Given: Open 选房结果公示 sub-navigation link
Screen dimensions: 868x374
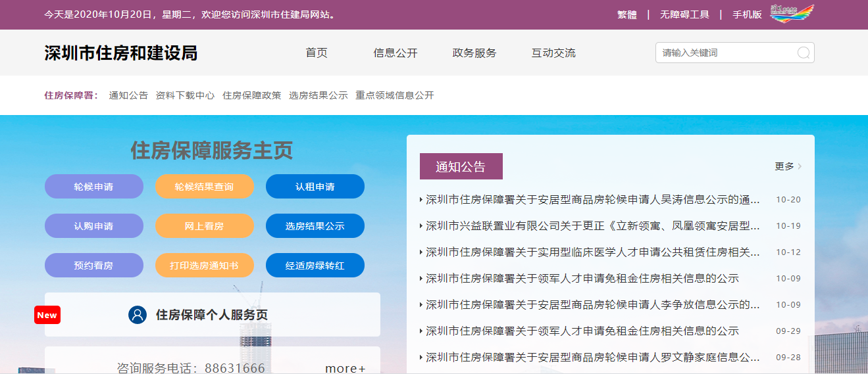Looking at the screenshot, I should click(x=318, y=95).
